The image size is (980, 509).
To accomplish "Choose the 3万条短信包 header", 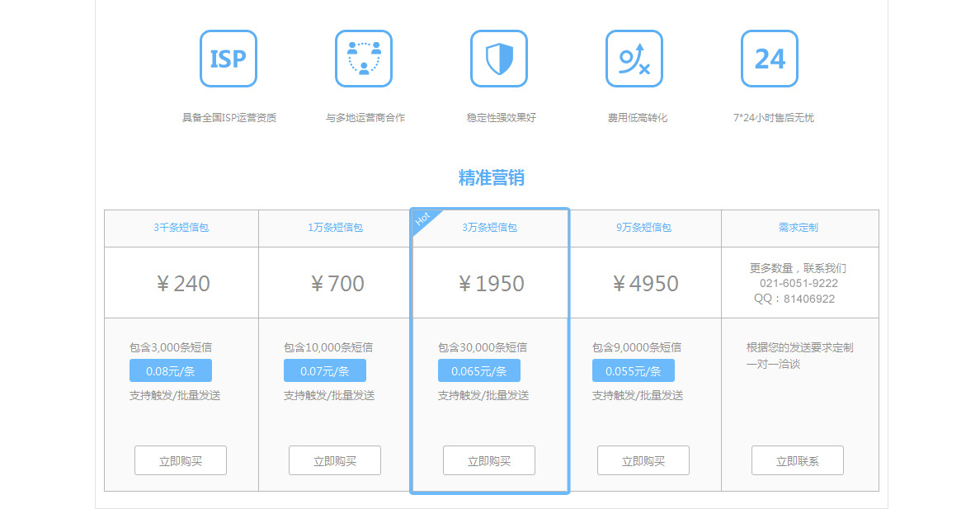I will click(489, 228).
